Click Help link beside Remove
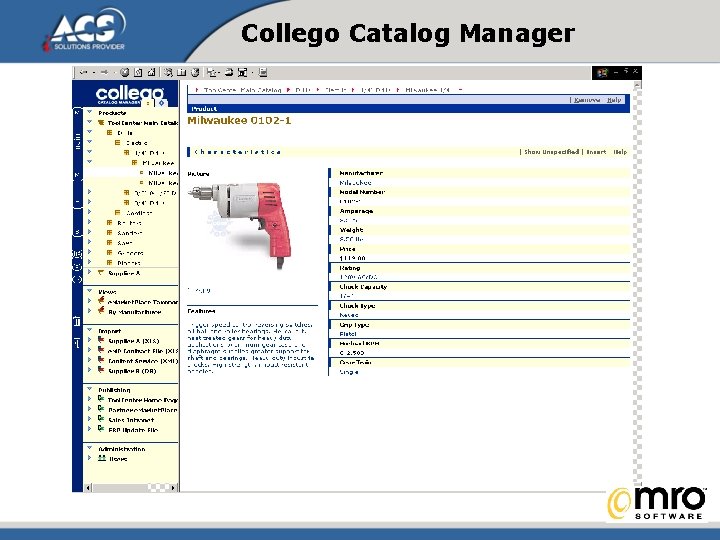Viewport: 720px width, 540px height. pos(613,100)
